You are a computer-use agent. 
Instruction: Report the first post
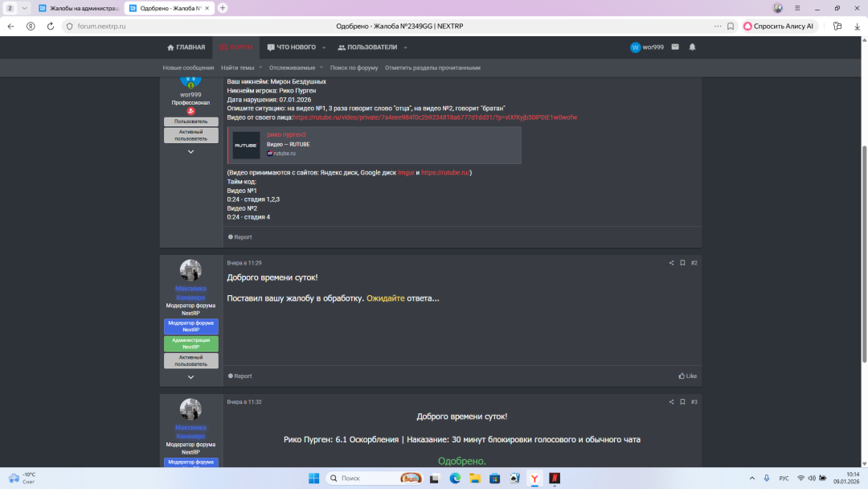240,237
